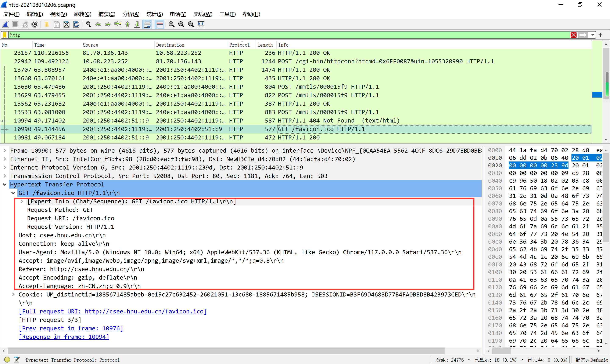Viewport: 610px width, 364px height.
Task: Click resize columns icon
Action: (201, 24)
